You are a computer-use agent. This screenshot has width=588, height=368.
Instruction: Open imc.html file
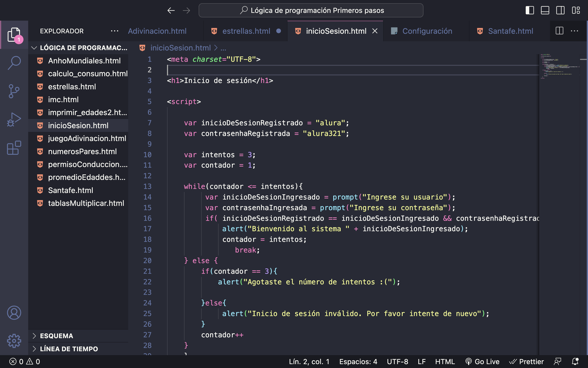pos(78,100)
